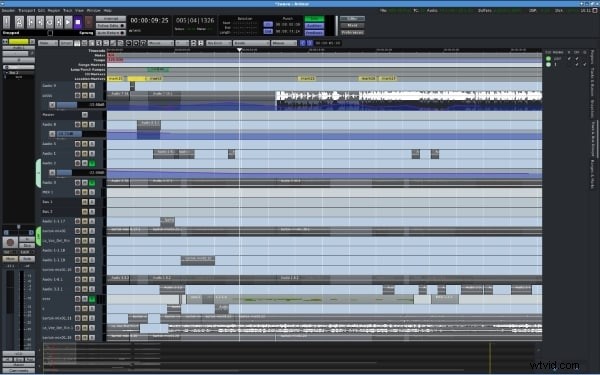Open the Beats snap-to dropdown
The height and width of the screenshot is (375, 600).
tap(251, 43)
